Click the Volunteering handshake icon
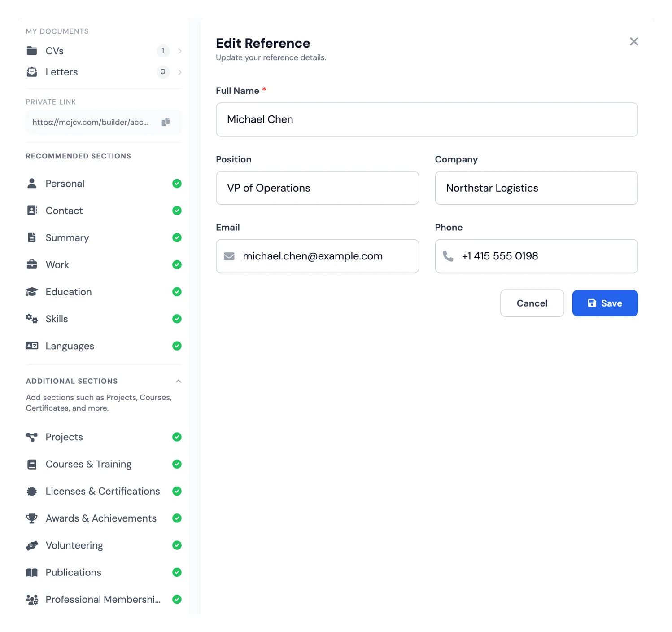Viewport: 672px width, 632px height. coord(32,545)
